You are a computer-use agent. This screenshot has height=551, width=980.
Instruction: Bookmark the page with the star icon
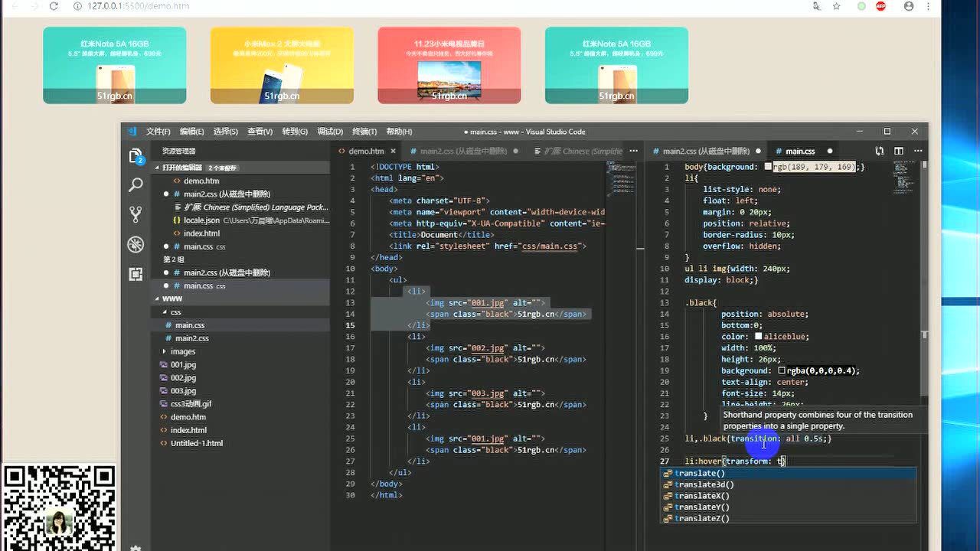point(837,6)
